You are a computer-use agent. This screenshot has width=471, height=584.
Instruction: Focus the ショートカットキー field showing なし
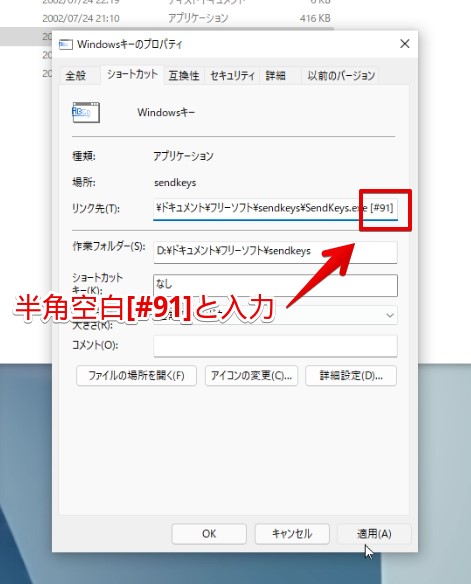click(275, 285)
